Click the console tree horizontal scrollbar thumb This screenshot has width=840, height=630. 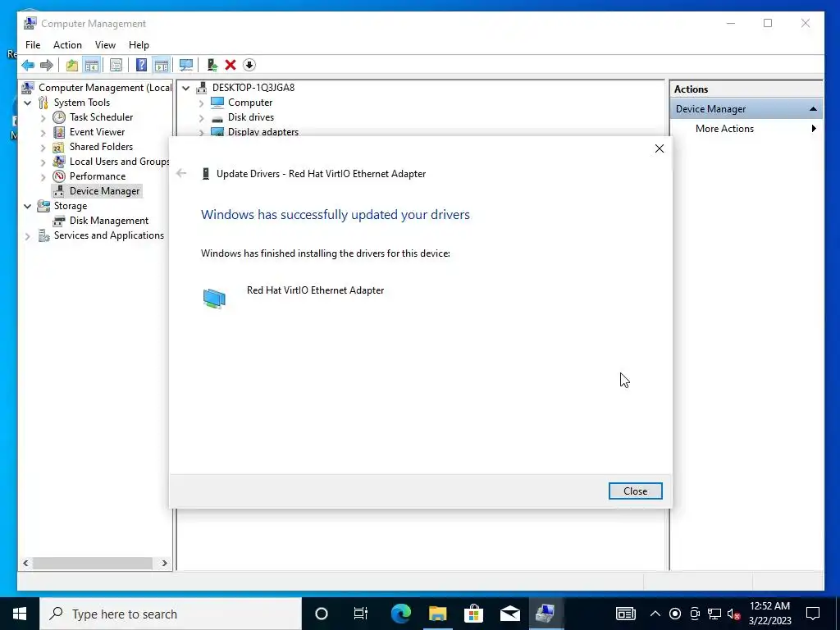(92, 563)
